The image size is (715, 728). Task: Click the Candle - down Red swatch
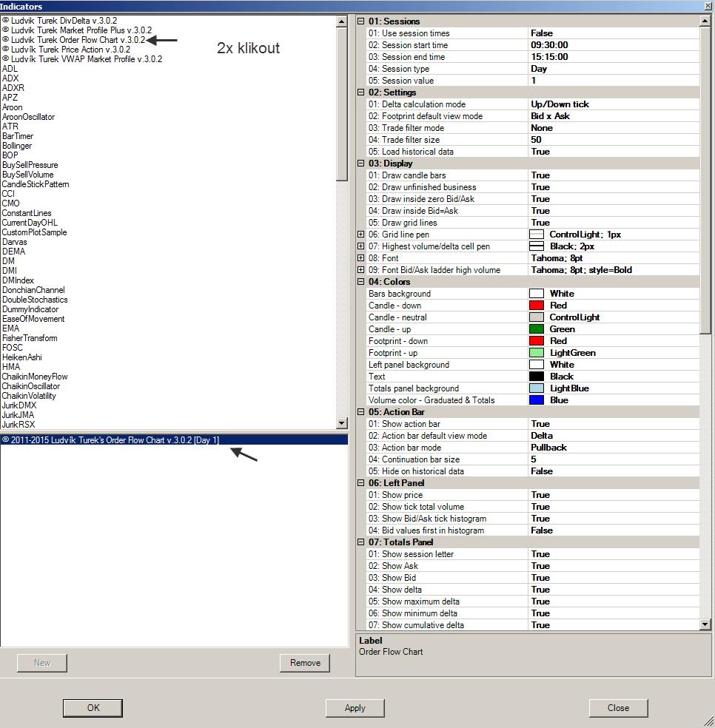(x=537, y=306)
